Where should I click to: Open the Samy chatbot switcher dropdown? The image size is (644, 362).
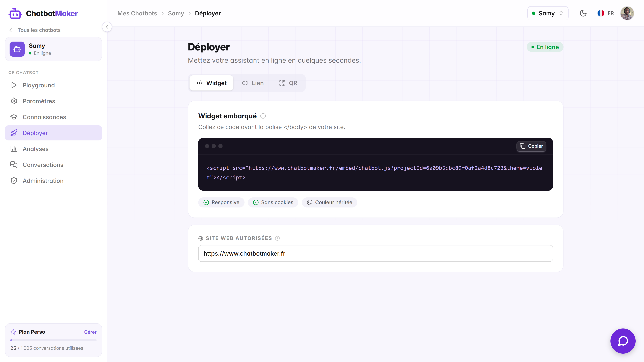548,13
